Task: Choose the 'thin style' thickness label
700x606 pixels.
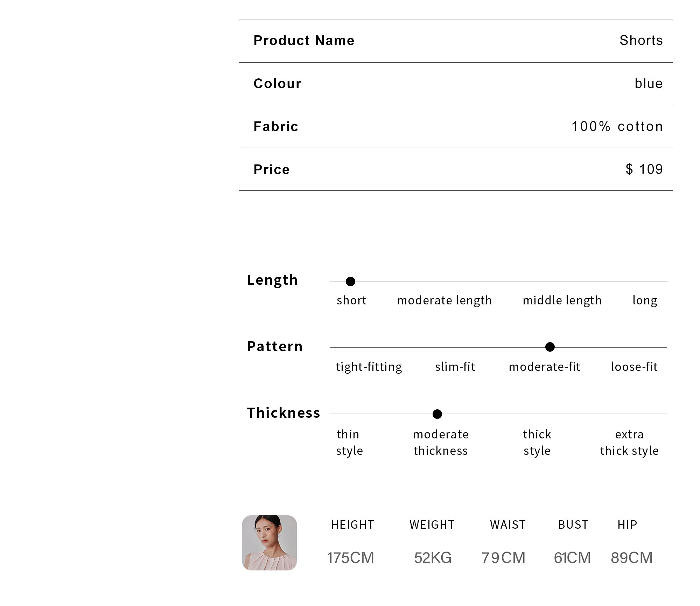Action: [349, 442]
